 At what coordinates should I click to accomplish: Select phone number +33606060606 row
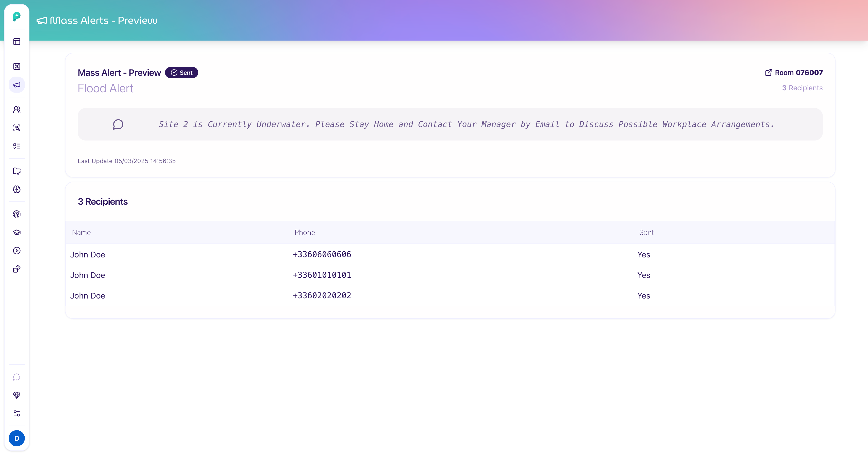tap(322, 255)
